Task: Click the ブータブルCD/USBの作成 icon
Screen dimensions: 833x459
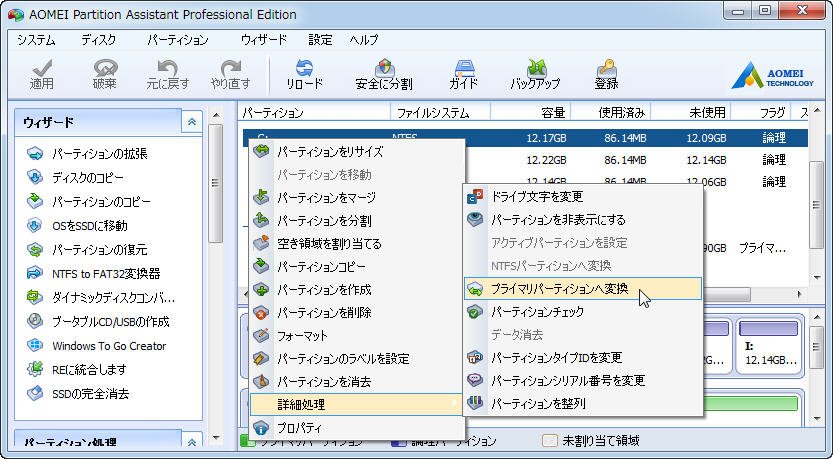Action: (x=35, y=321)
